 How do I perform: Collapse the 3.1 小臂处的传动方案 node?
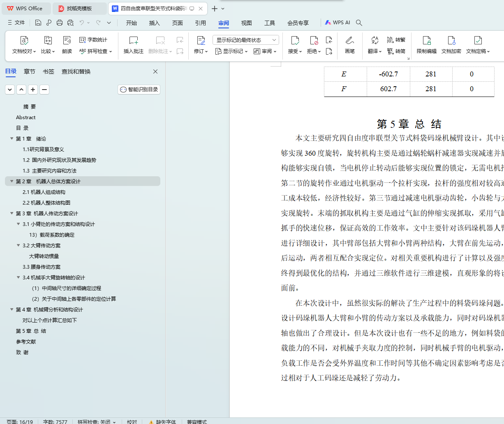tap(18, 224)
